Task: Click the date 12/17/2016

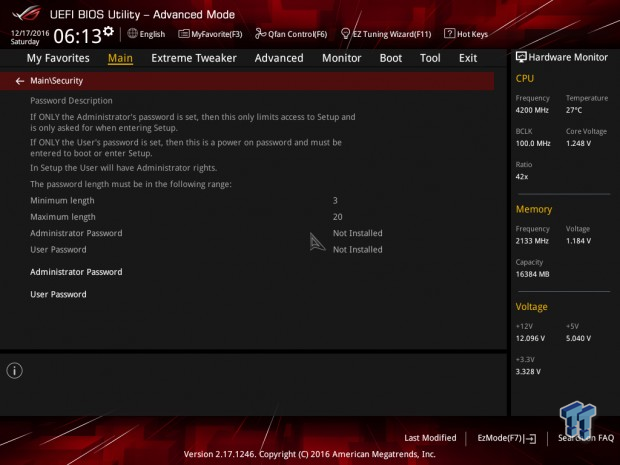Action: tap(30, 33)
